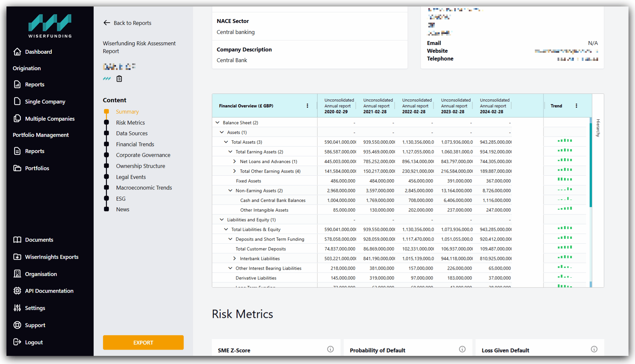The height and width of the screenshot is (364, 635).
Task: Show info for Probability of Default
Action: click(462, 349)
